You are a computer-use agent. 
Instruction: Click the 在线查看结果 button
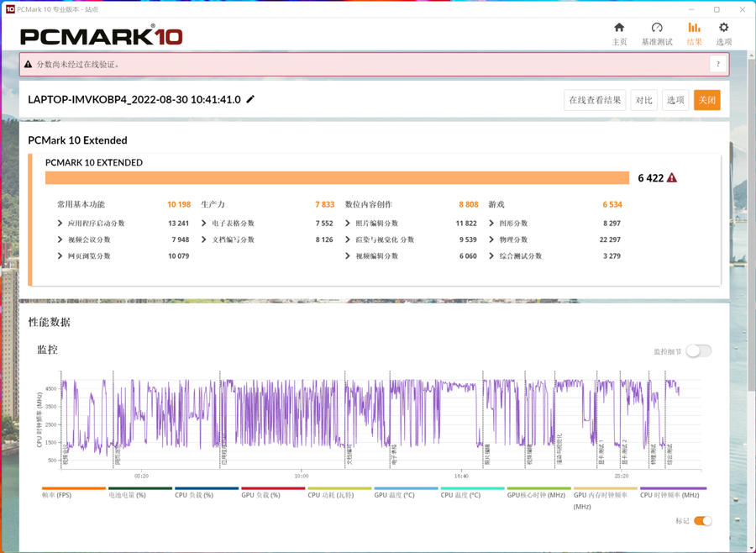595,100
